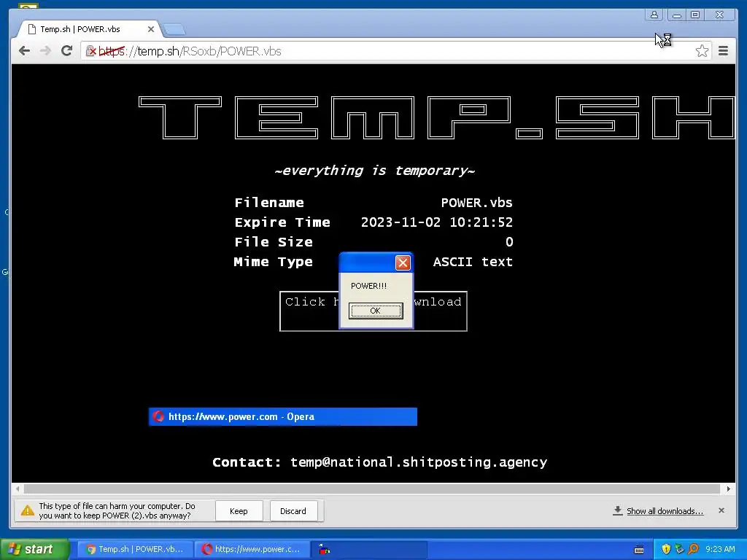Click the forward navigation arrow
Screen dimensions: 747x560
click(x=45, y=51)
